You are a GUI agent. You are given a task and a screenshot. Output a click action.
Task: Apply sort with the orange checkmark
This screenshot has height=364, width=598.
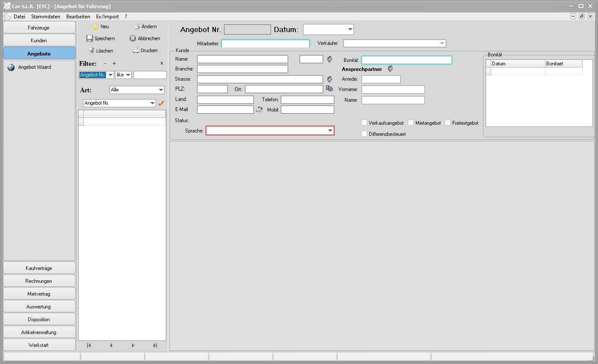[161, 103]
